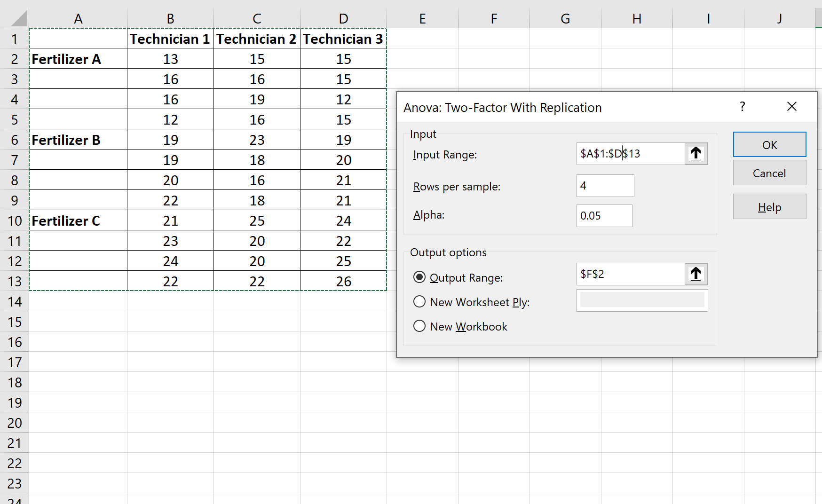
Task: Select row 20 header
Action: [15, 423]
